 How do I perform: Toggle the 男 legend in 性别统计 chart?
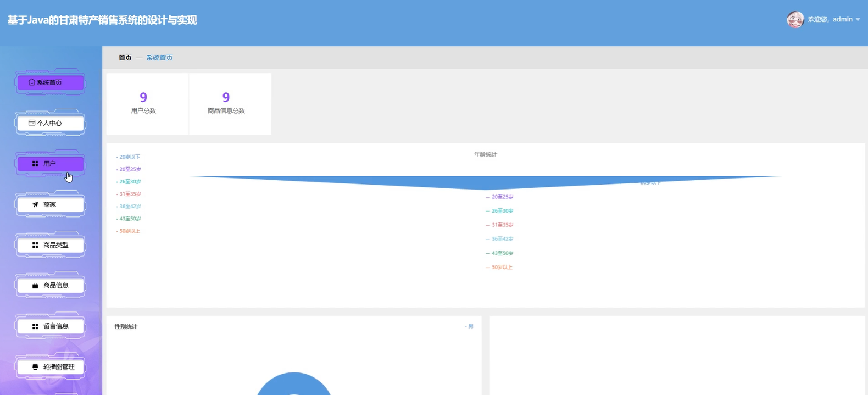[x=469, y=326]
